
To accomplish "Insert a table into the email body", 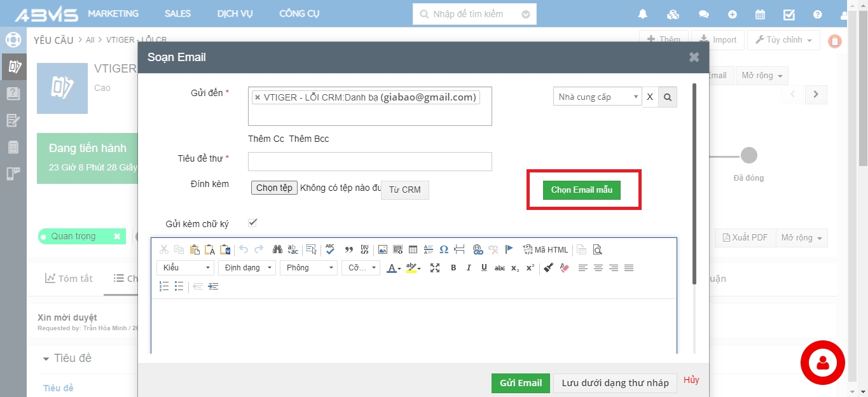I will point(413,249).
